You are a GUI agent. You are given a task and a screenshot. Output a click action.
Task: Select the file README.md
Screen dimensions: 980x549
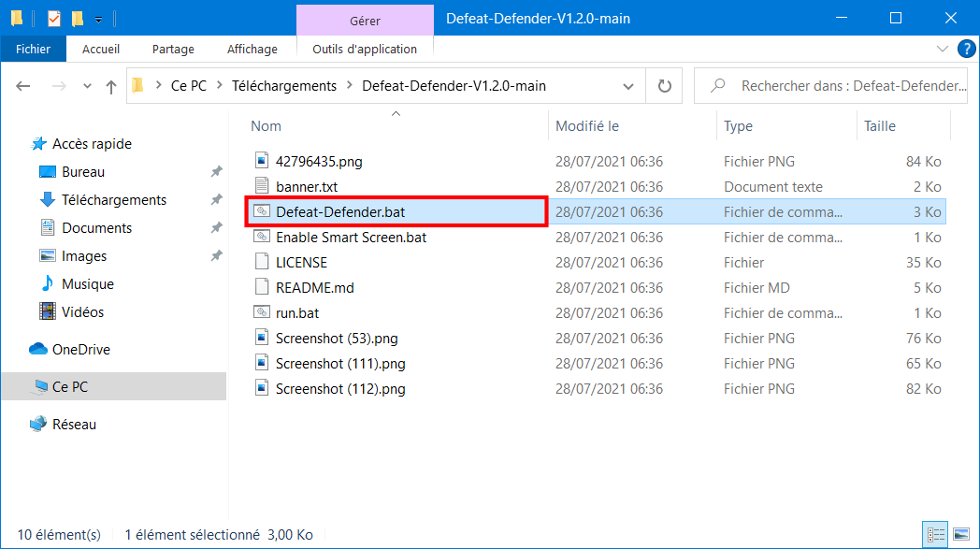[x=314, y=288]
